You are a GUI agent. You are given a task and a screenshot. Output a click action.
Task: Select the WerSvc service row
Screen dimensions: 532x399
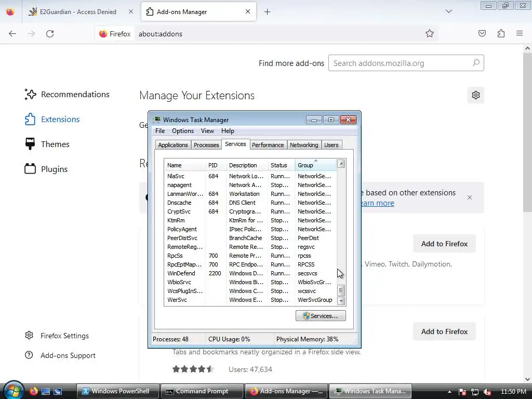(x=250, y=300)
